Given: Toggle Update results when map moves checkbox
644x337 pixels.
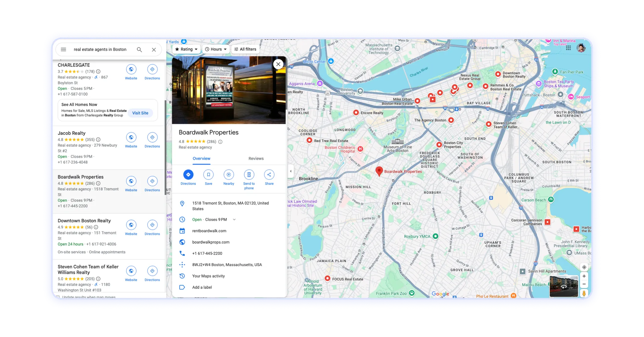Looking at the screenshot, I should coord(58,297).
